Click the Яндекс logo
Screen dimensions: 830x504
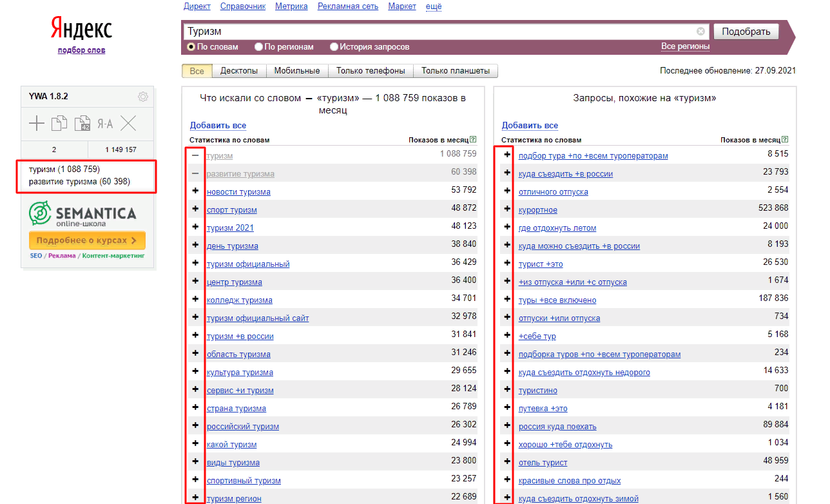[x=81, y=29]
